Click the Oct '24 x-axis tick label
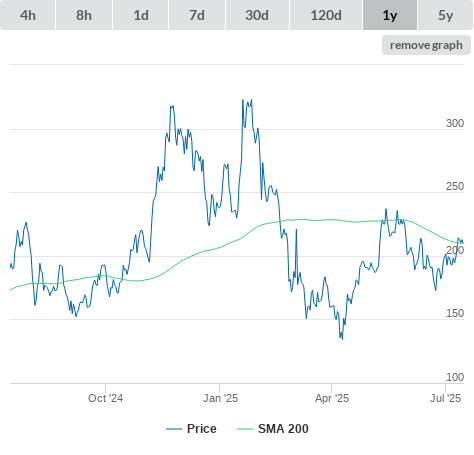The width and height of the screenshot is (474, 455). 105,398
